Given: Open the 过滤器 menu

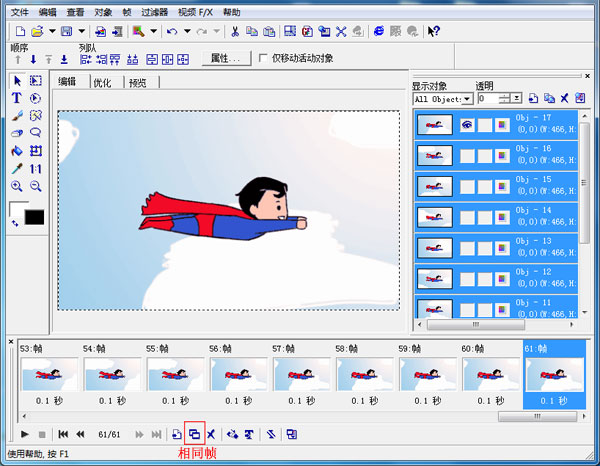Looking at the screenshot, I should 154,12.
